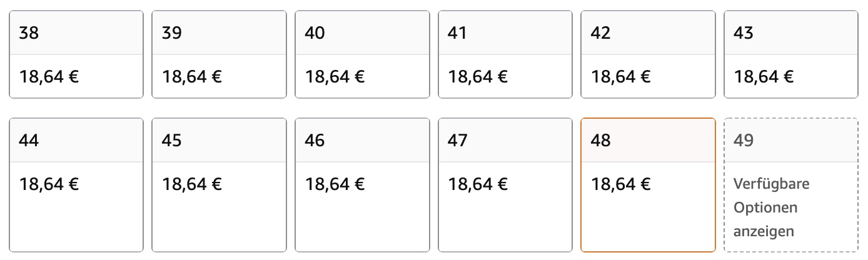Click the price under size 46
The height and width of the screenshot is (260, 868).
335,184
